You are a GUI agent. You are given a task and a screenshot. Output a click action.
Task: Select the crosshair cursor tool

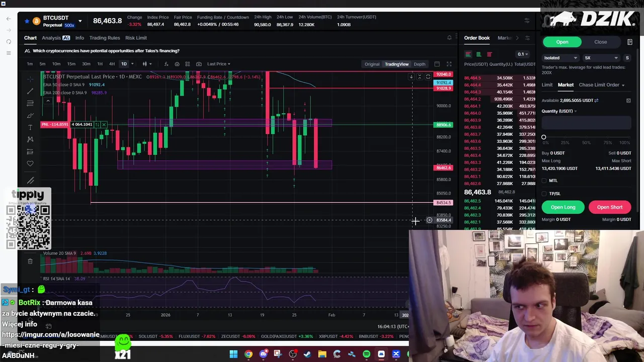[30, 78]
